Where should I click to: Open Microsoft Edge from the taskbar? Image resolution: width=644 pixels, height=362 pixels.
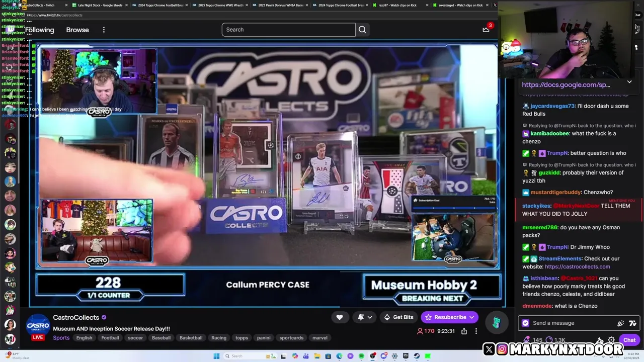(339, 356)
